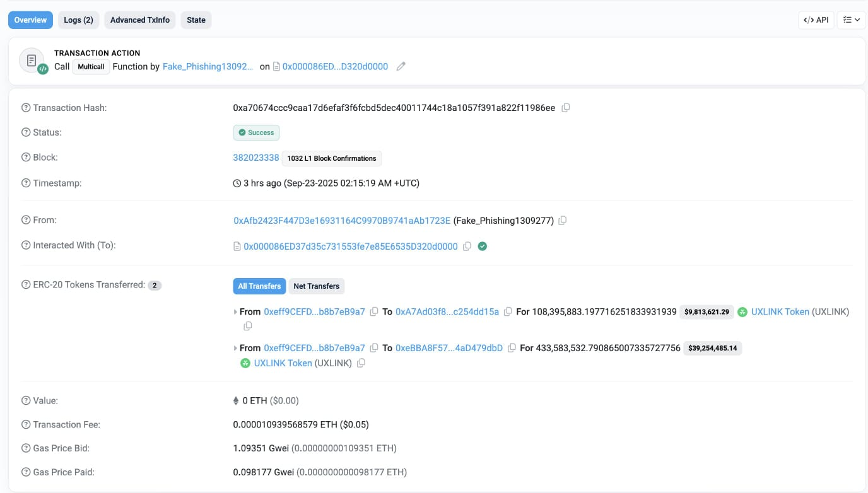Viewport: 868px width, 493px height.
Task: Click the pencil edit icon in Transaction Action
Action: click(x=401, y=66)
